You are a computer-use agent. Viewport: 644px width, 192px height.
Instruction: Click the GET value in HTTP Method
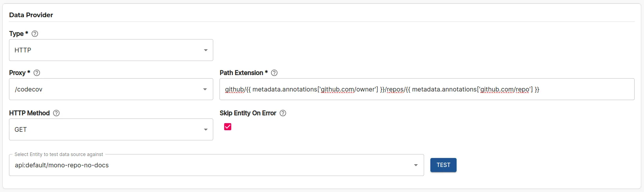[x=21, y=130]
